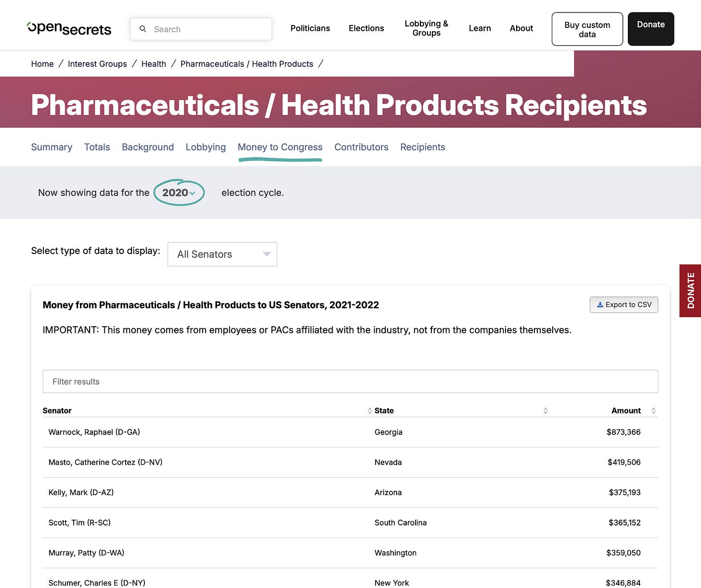
Task: Switch to the Totals tab
Action: tap(97, 147)
